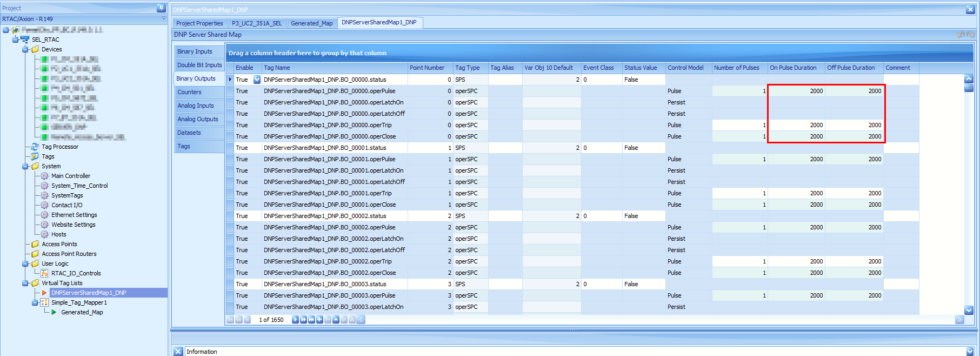
Task: Click the Undo arrow icon in map header
Action: click(961, 35)
